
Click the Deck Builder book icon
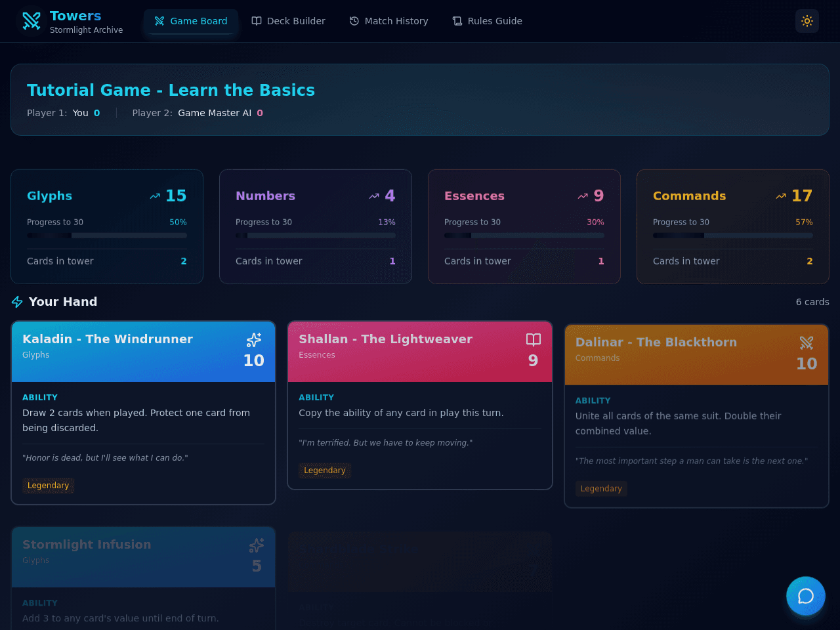257,21
